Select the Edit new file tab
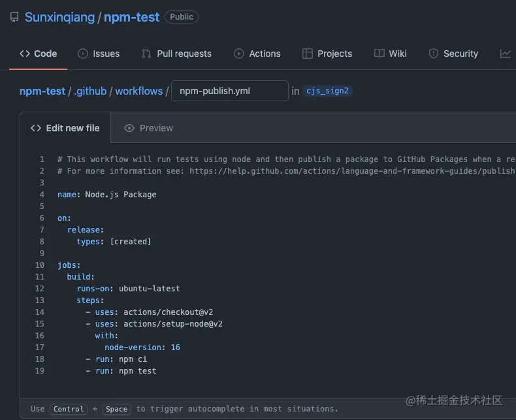 65,128
